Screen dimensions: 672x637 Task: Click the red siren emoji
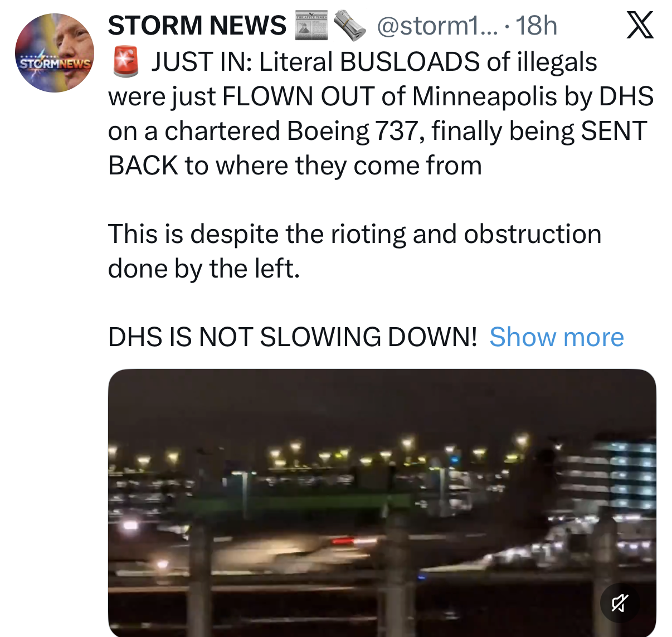point(125,62)
